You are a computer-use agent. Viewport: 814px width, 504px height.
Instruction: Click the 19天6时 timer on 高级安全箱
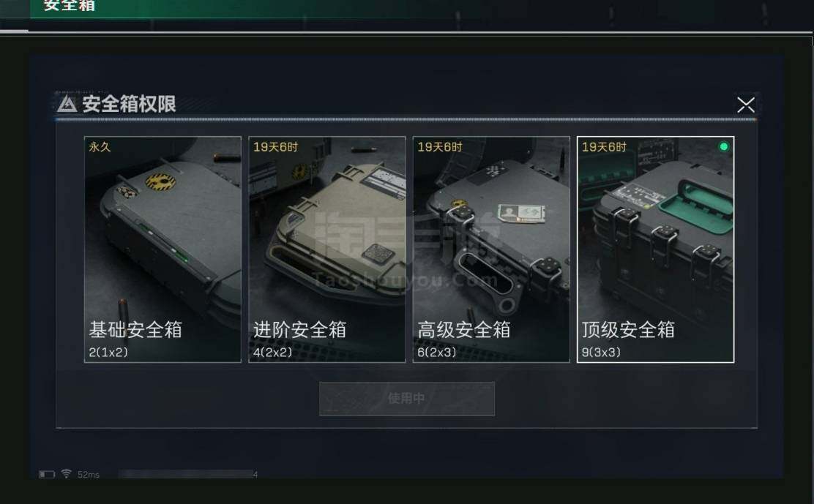point(440,147)
